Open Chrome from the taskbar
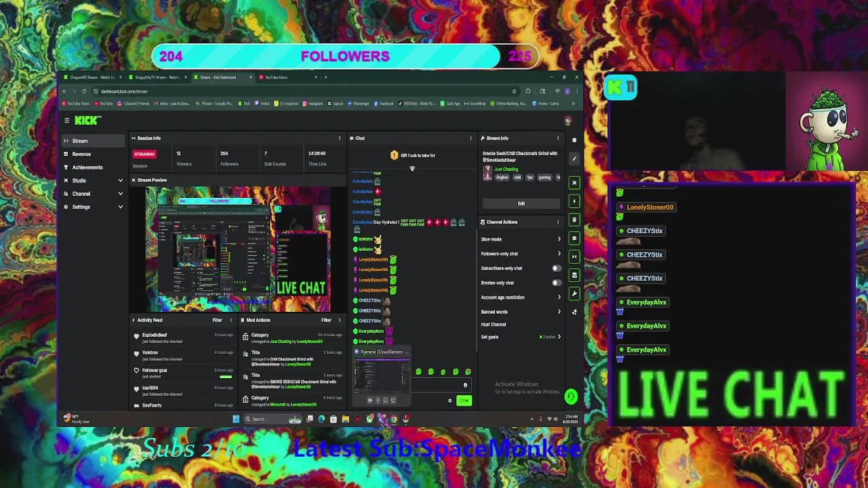The width and height of the screenshot is (868, 488). coord(393,419)
